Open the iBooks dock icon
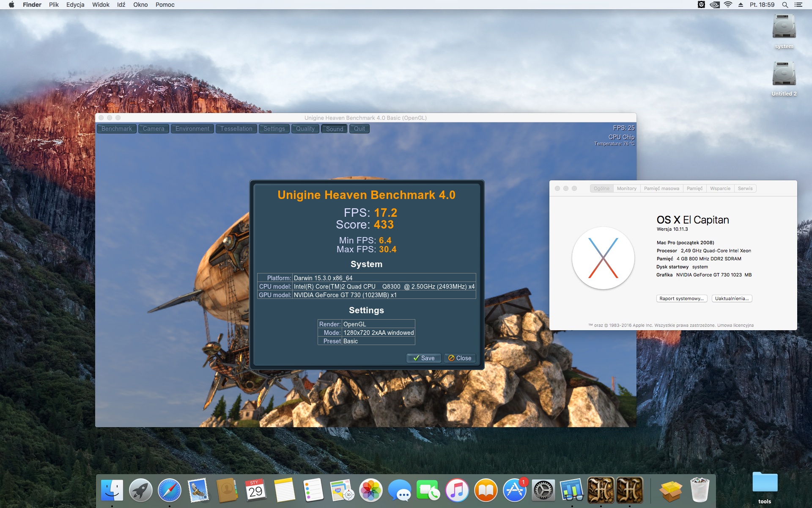812x508 pixels. tap(486, 490)
